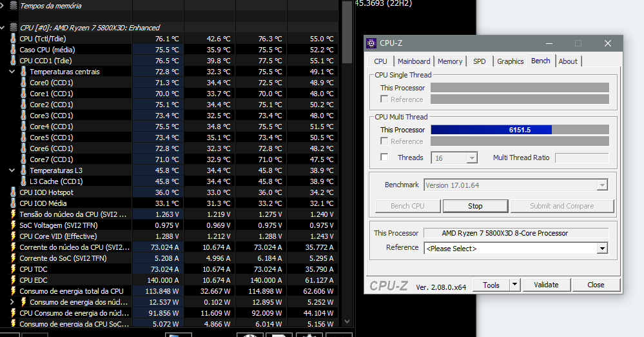Viewport: 644px width, 337px height.
Task: Click the lightning icon for Corrente do SoC
Action: 13,258
